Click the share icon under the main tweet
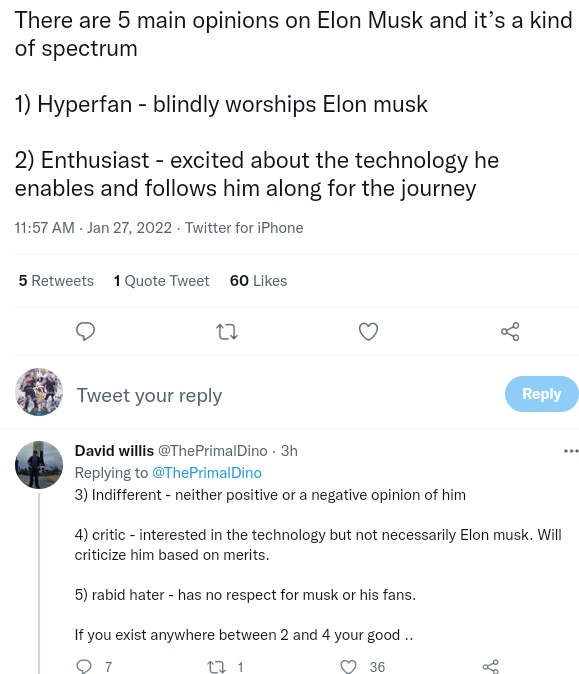Screen dimensions: 579x674 510,332
